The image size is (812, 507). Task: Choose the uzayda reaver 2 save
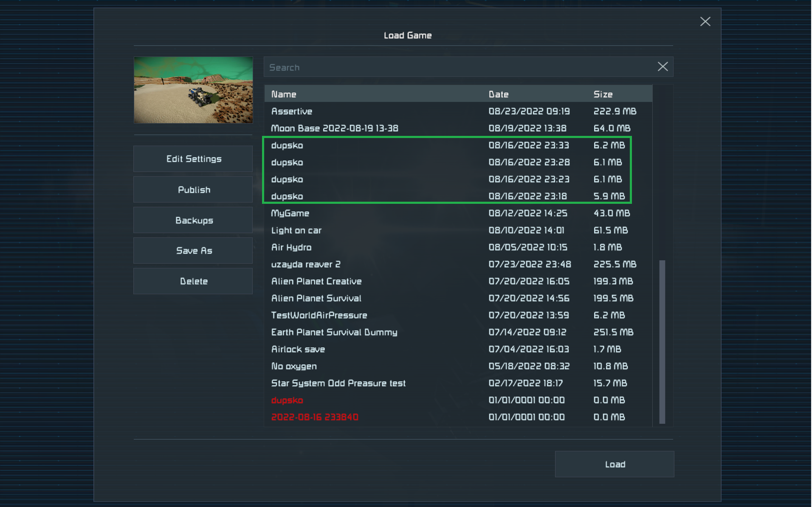click(306, 264)
